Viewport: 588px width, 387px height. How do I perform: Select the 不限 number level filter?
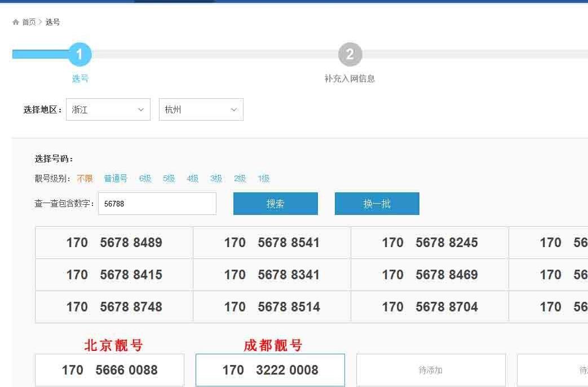[x=85, y=178]
